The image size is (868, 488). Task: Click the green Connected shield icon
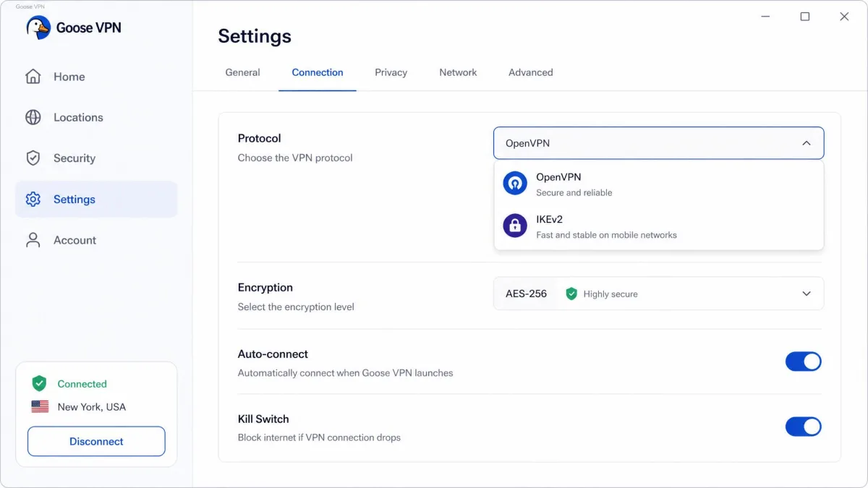tap(39, 384)
